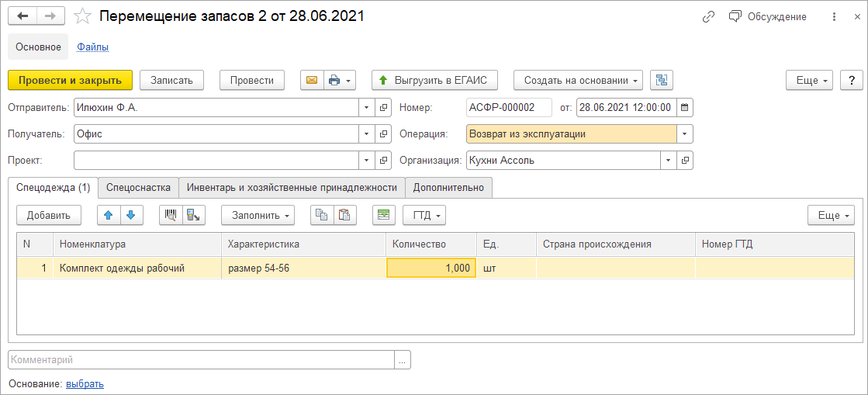Open the Дополнительно tab
The width and height of the screenshot is (868, 395).
(448, 187)
